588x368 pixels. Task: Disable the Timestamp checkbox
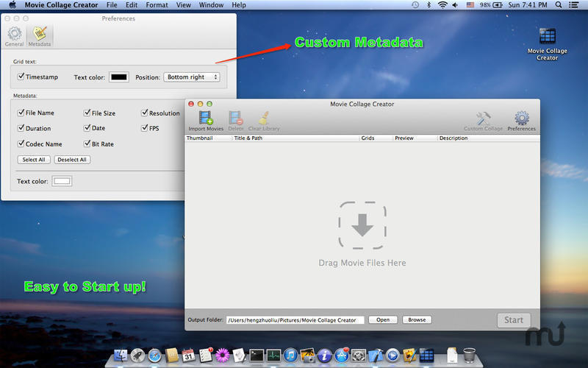tap(21, 77)
